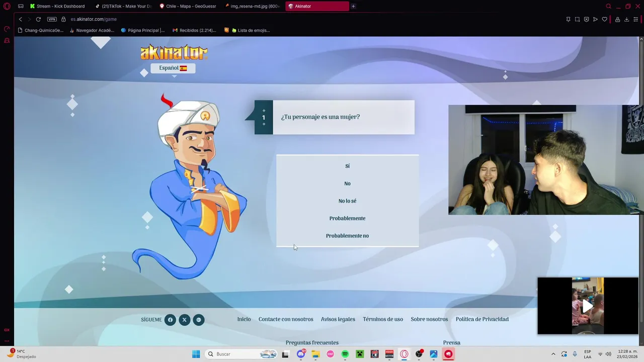Choose the Probablemente no answer

pyautogui.click(x=347, y=236)
